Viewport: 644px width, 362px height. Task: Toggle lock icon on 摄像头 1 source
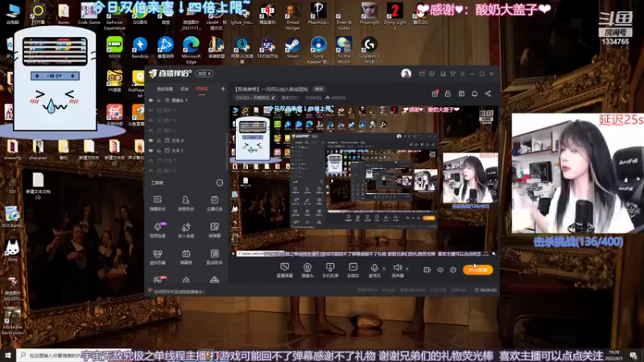159,100
